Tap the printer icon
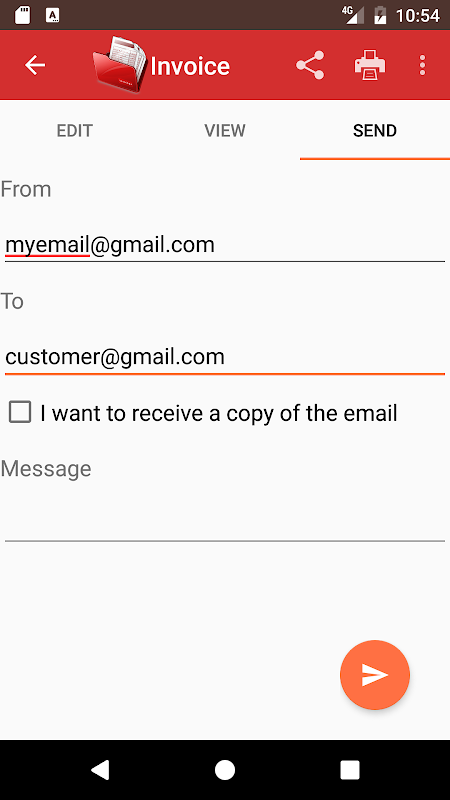The width and height of the screenshot is (450, 800). click(370, 65)
